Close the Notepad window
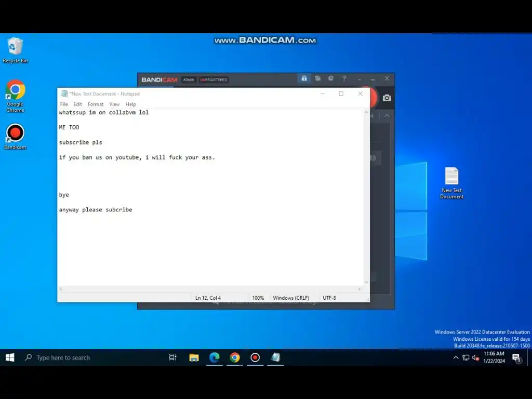The height and width of the screenshot is (399, 532). point(361,94)
